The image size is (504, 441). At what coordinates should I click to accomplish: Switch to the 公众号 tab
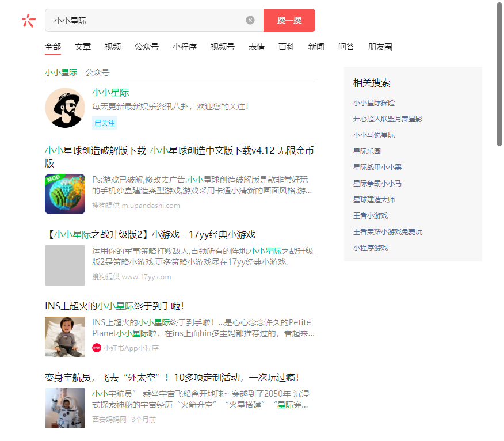click(147, 47)
